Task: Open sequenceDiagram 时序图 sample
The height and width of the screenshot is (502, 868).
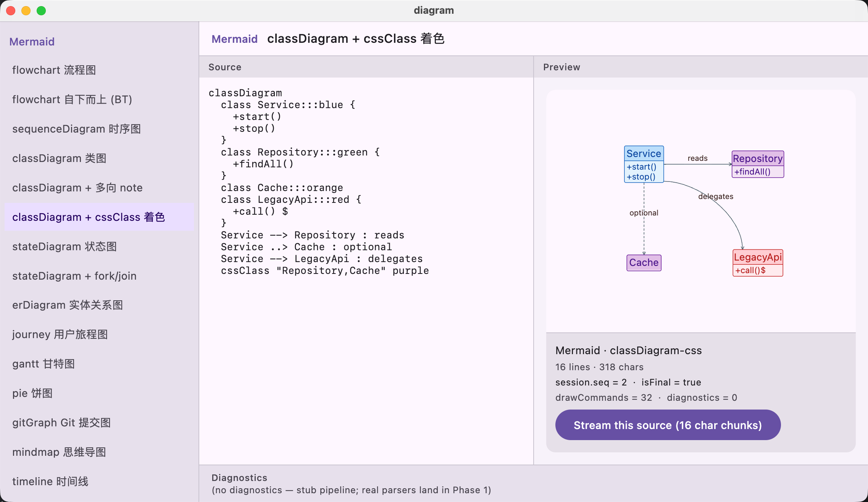Action: click(99, 129)
